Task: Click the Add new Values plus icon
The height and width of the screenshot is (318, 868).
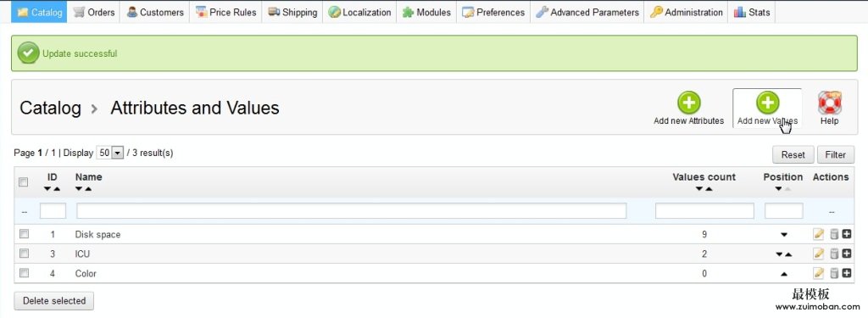Action: click(768, 103)
